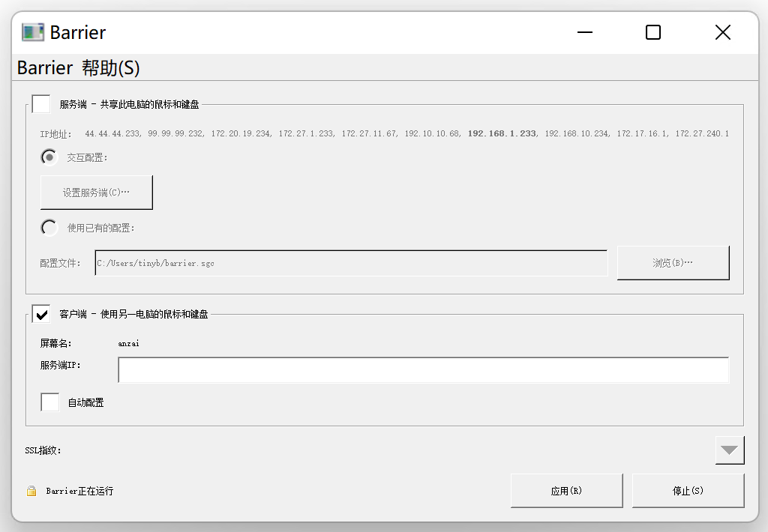Screen dimensions: 768x532
Task: Enable the 自动配置 checkbox
Action: point(50,402)
